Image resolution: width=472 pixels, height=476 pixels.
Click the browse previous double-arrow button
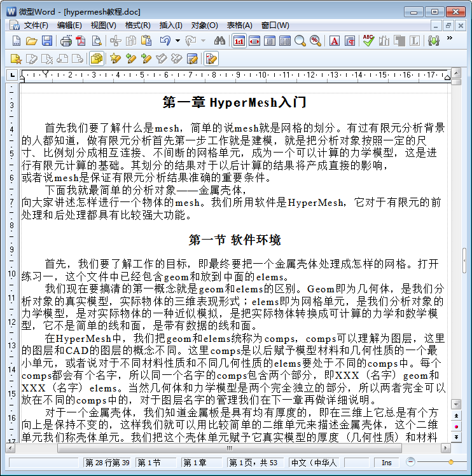click(x=456, y=416)
